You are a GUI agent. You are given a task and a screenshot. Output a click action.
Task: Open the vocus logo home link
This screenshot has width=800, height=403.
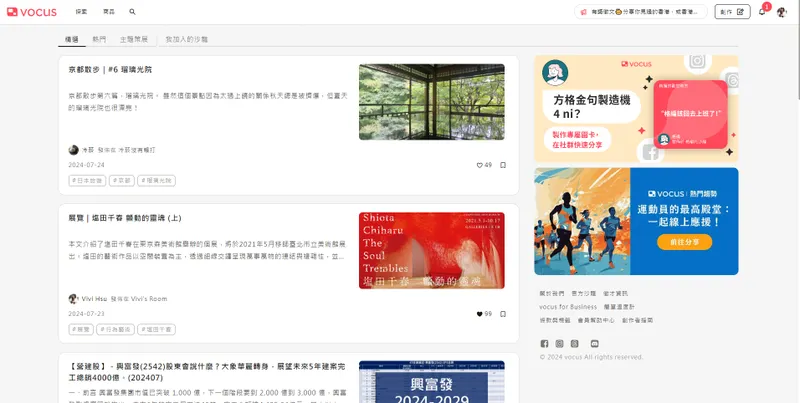click(x=32, y=12)
